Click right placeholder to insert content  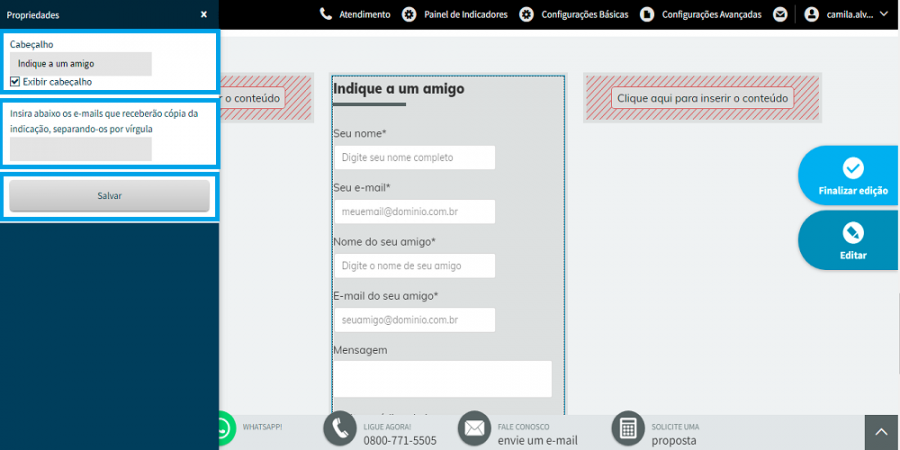pyautogui.click(x=703, y=98)
